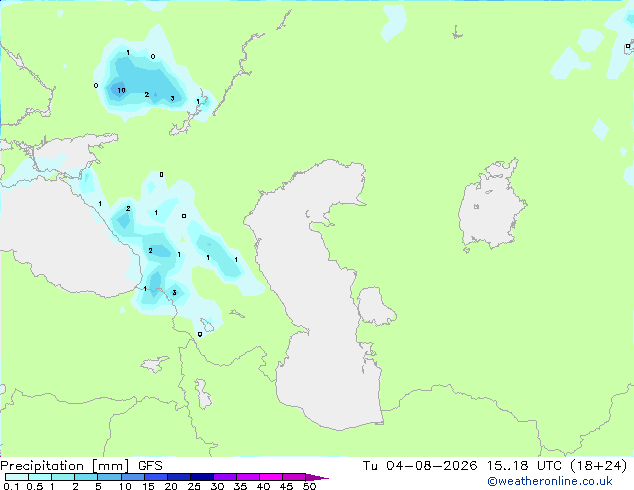
Task: Click the 25–30 mm dark navy swatch
Action: pos(201,477)
